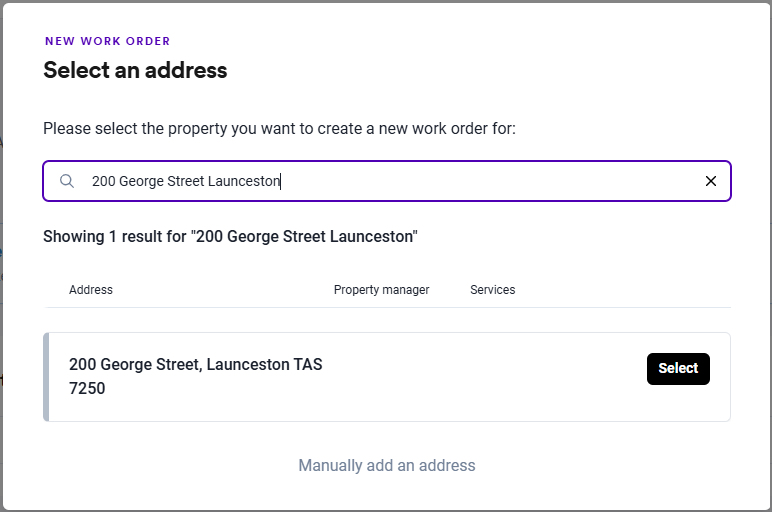
Task: Click the Property manager column header
Action: pos(381,290)
